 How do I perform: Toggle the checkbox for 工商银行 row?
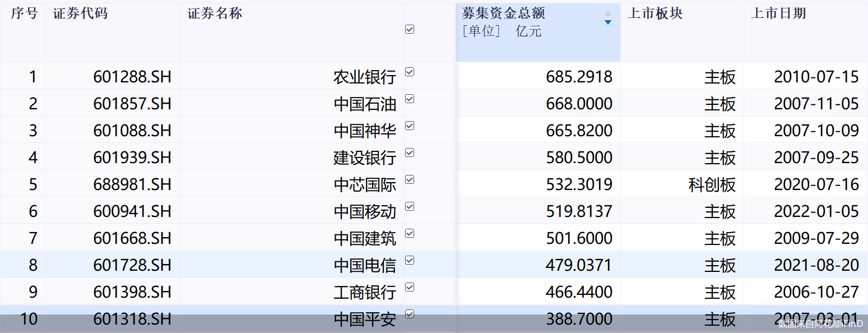tap(410, 287)
